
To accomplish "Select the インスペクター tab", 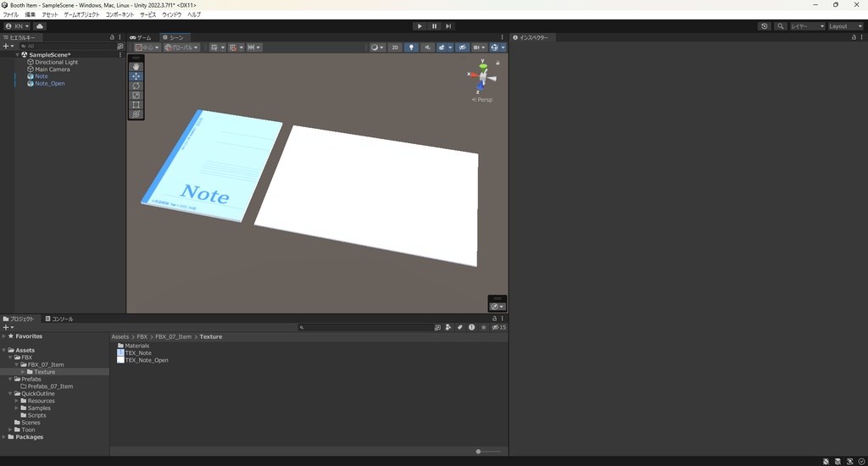I will click(x=531, y=37).
